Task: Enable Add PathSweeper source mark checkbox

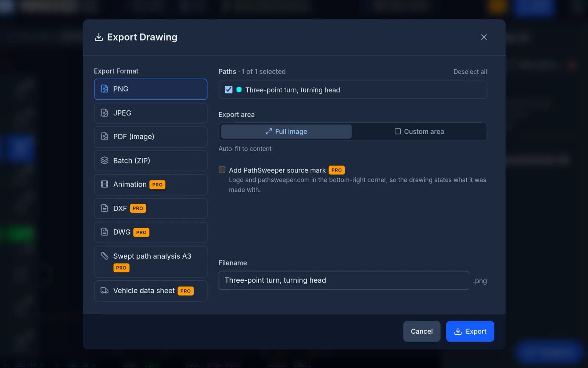Action: tap(222, 170)
